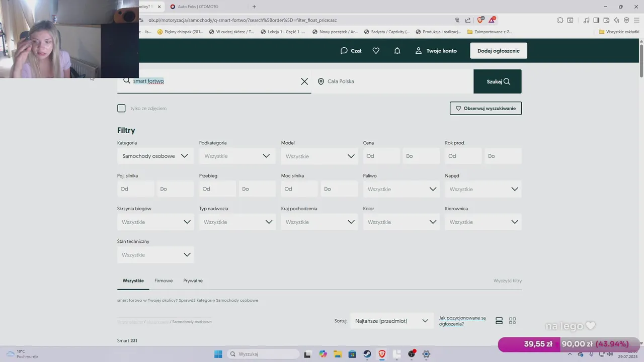Open Brave VPN shield icon

coord(626,20)
